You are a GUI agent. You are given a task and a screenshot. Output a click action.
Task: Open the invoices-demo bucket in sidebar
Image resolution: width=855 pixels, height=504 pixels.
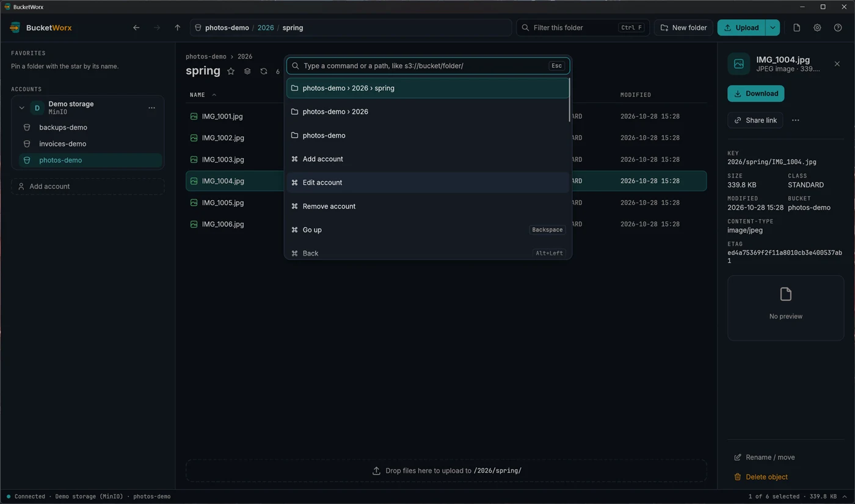(90, 144)
